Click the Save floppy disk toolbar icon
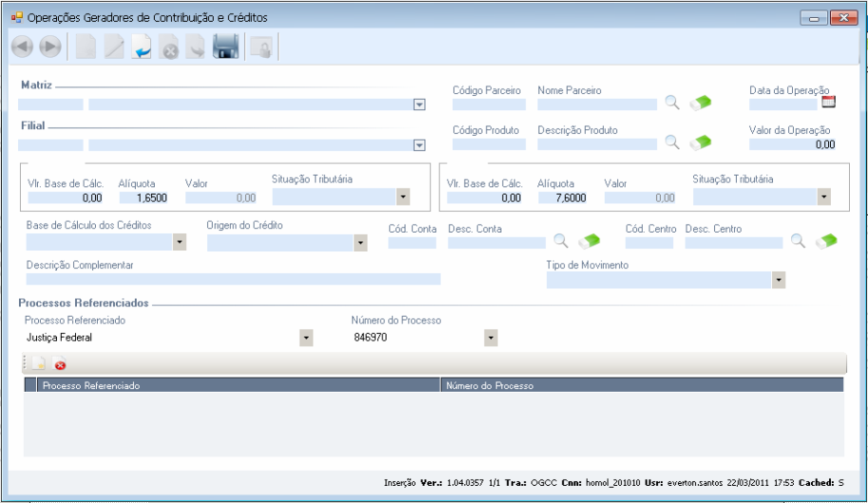868x503 pixels. coord(225,47)
